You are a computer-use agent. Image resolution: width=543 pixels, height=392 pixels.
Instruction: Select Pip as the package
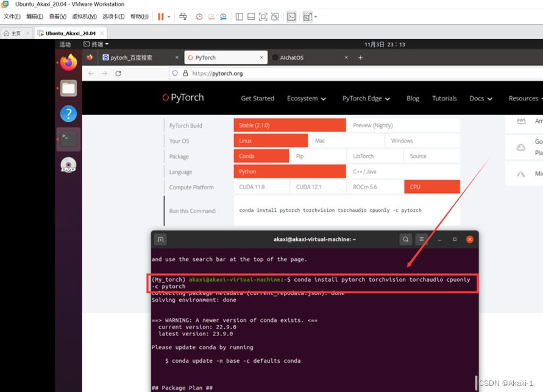click(x=318, y=156)
